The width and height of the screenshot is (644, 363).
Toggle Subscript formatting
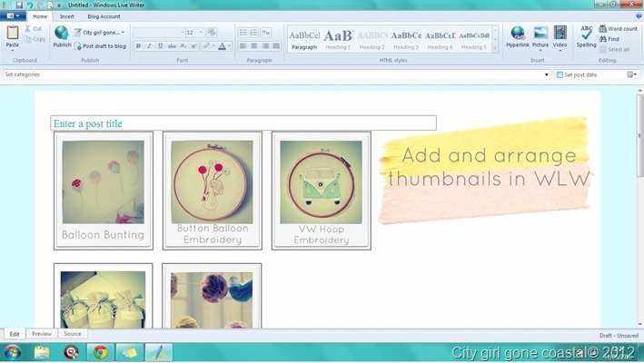tap(183, 46)
